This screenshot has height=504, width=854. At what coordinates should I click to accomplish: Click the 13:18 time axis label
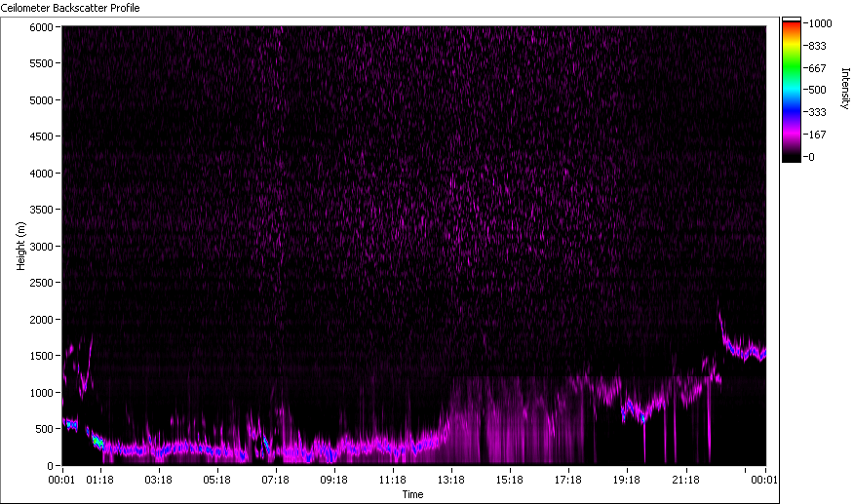click(x=451, y=480)
